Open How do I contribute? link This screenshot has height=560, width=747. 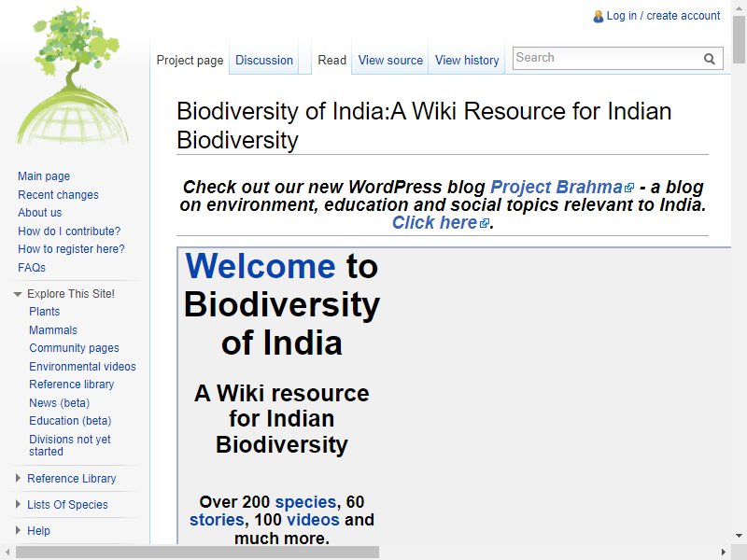(69, 231)
